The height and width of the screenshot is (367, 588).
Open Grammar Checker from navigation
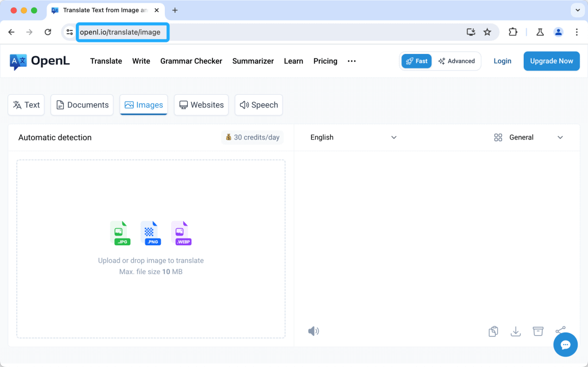click(191, 61)
